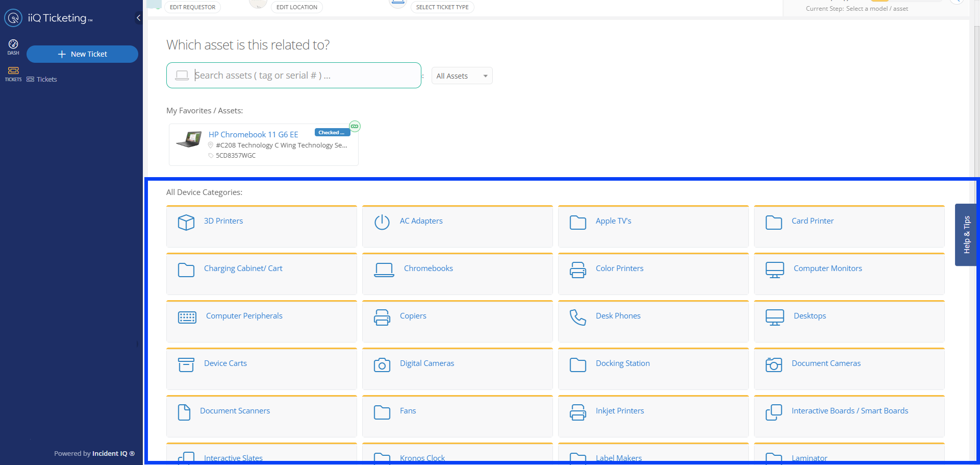Viewport: 980px width, 465px height.
Task: Click the Device Carts archive box icon
Action: click(186, 364)
